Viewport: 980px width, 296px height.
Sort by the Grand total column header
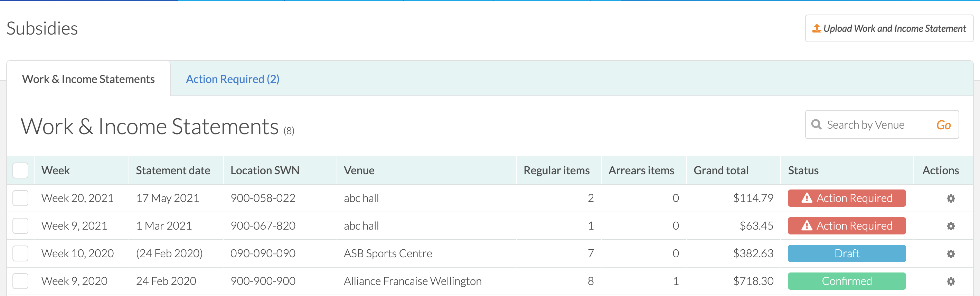pos(721,170)
